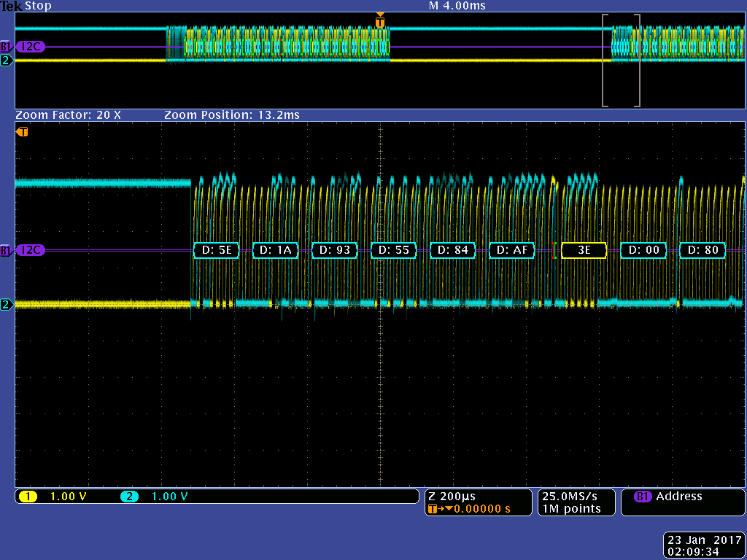Click the decoded byte 'D: 5E'
747x560 pixels.
(x=216, y=250)
